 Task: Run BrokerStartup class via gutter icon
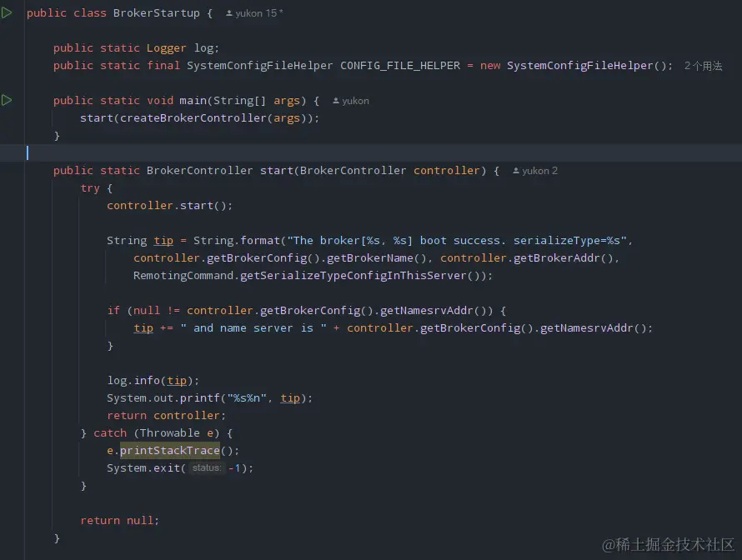pyautogui.click(x=7, y=13)
